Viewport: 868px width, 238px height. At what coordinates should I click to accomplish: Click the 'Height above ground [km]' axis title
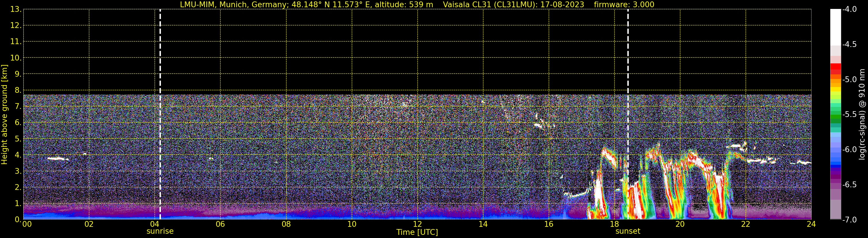4,115
